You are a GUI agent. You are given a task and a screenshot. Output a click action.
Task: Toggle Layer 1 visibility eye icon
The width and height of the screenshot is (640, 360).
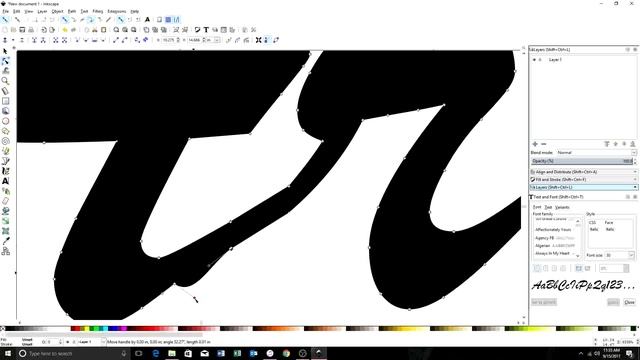(x=534, y=60)
